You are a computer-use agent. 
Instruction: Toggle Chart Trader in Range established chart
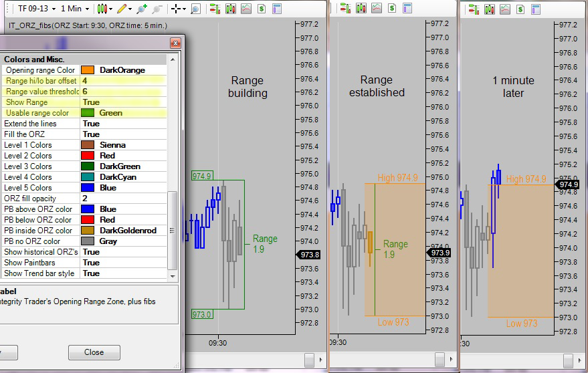[x=345, y=8]
